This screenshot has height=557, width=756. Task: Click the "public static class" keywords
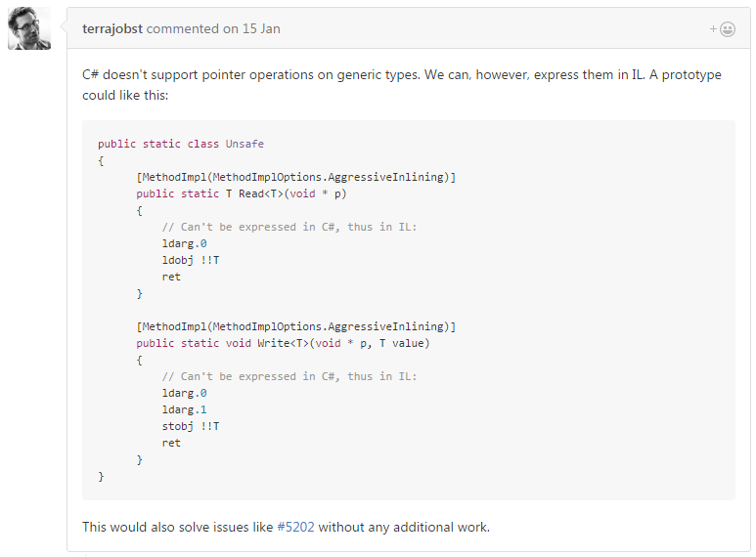pos(158,144)
